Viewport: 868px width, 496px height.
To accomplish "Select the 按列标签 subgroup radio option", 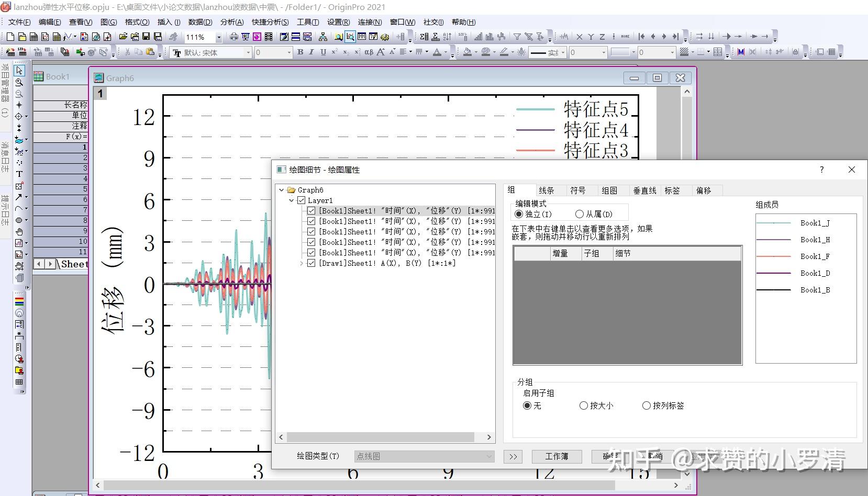I will (x=647, y=405).
